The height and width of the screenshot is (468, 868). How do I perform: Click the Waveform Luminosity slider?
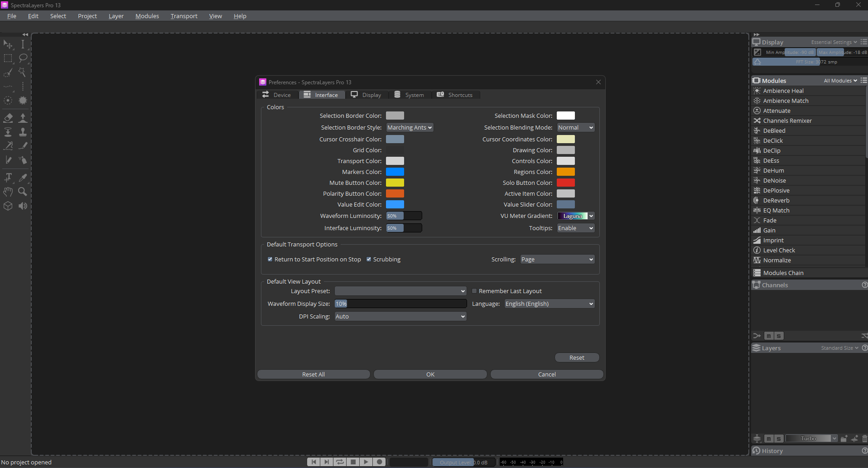[404, 216]
